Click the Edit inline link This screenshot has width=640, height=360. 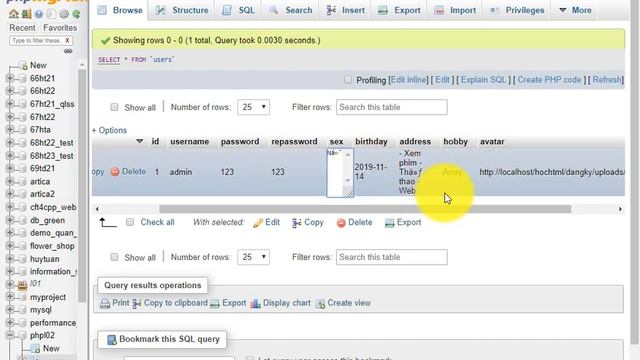pos(409,80)
